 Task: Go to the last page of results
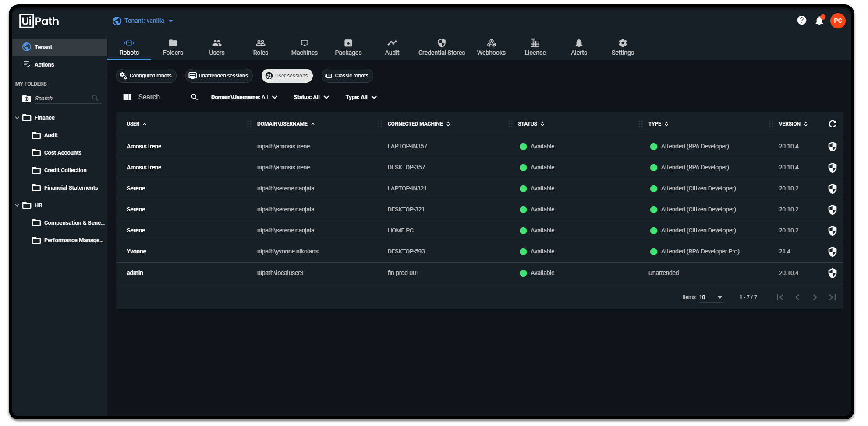(x=833, y=297)
